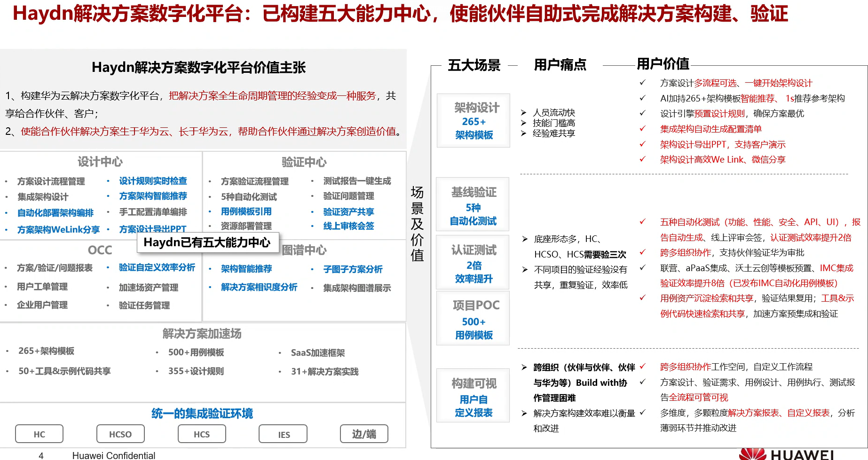Select 资源部署管理 item
This screenshot has height=460, width=868.
click(x=246, y=226)
